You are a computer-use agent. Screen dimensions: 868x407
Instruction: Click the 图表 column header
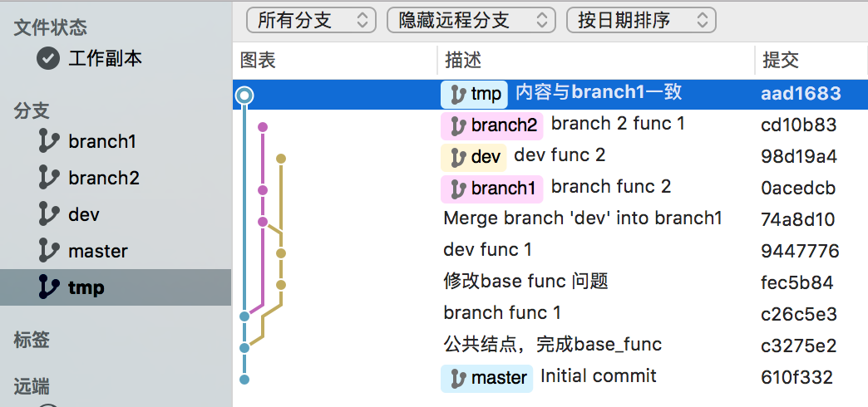pos(258,61)
